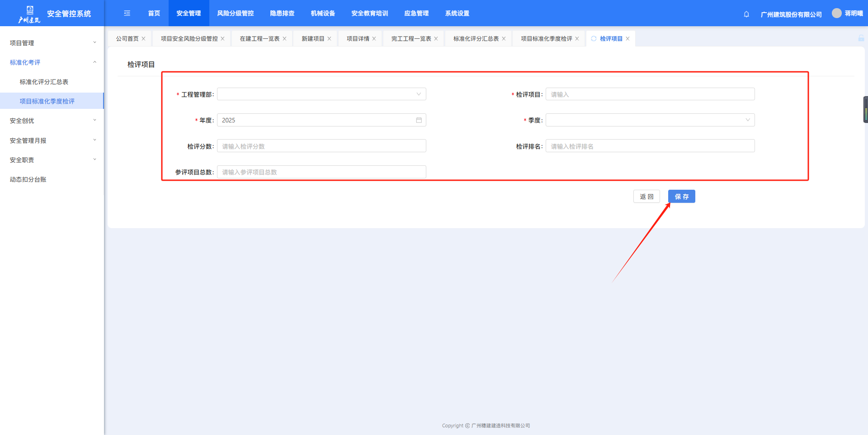Click the lock icon at right edge
The height and width of the screenshot is (435, 868).
[x=861, y=38]
